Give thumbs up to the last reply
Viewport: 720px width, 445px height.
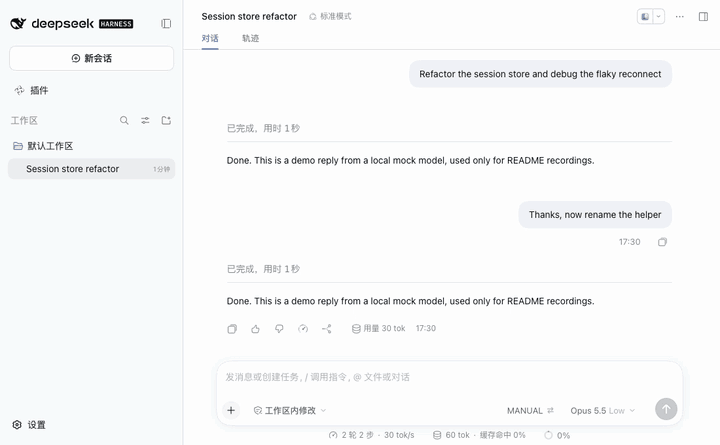click(x=255, y=329)
